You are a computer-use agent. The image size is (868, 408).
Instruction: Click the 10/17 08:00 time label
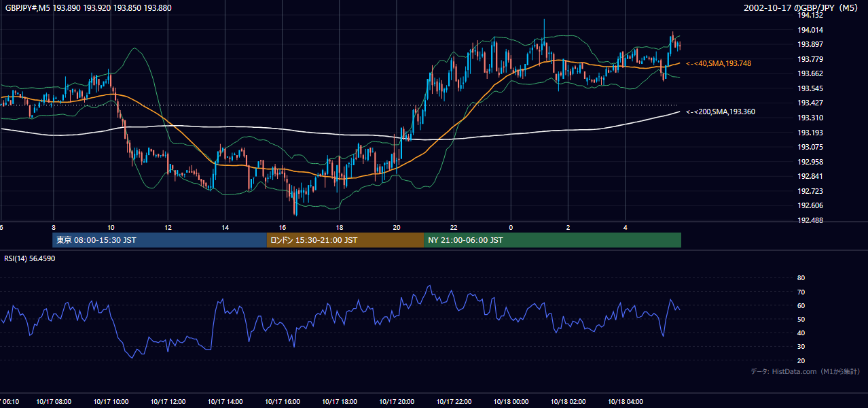pos(53,402)
